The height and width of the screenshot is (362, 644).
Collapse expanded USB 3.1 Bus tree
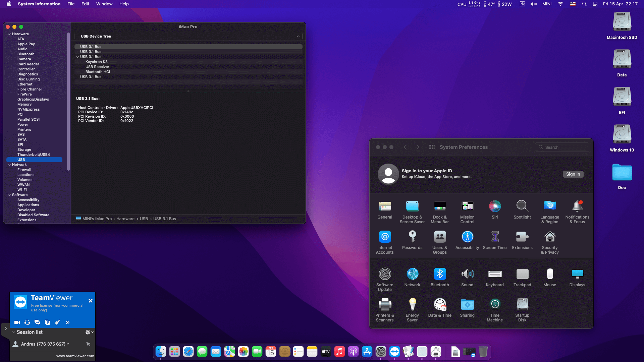[77, 57]
